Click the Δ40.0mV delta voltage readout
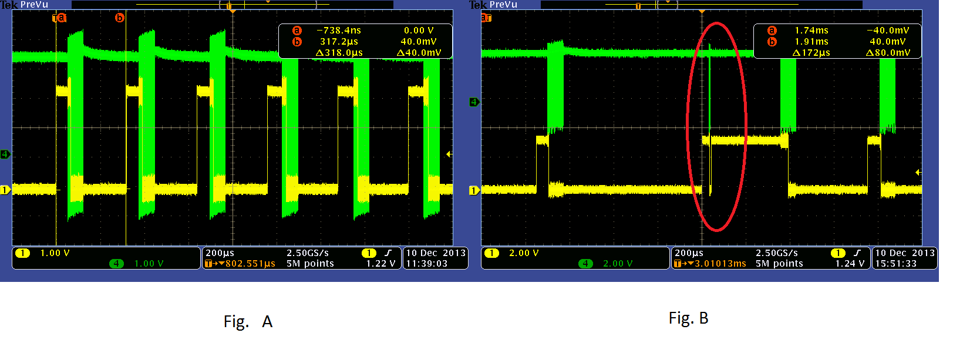 (419, 53)
